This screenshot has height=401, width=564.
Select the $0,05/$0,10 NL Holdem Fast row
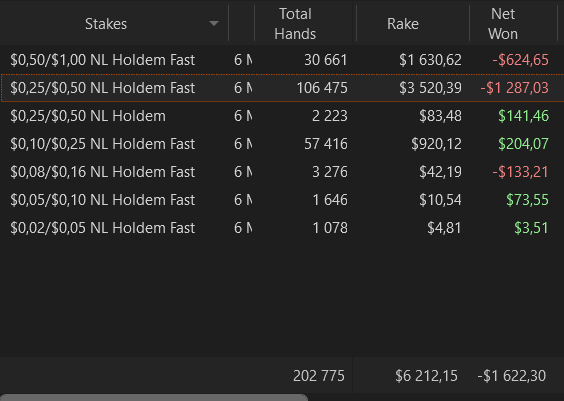282,200
